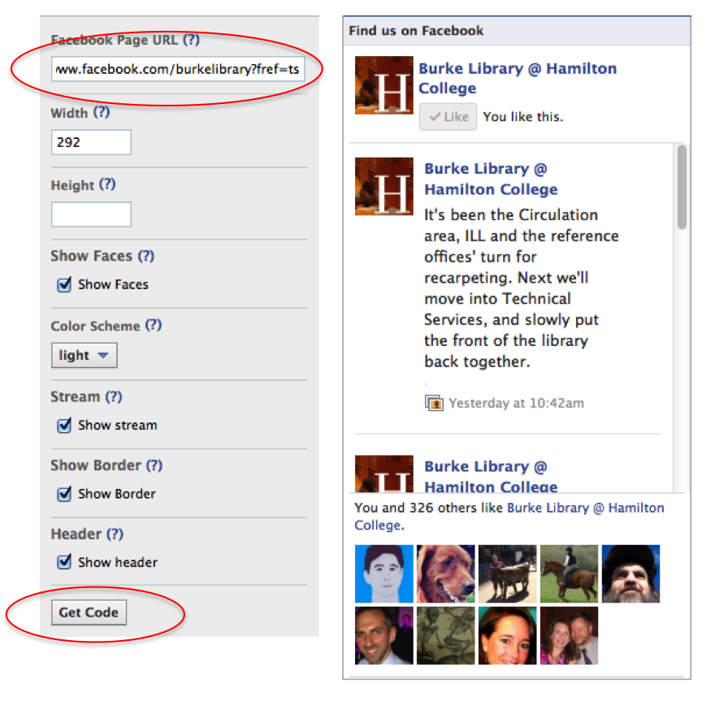This screenshot has width=728, height=714.
Task: Uncheck the Show Faces checkbox
Action: coord(64,284)
